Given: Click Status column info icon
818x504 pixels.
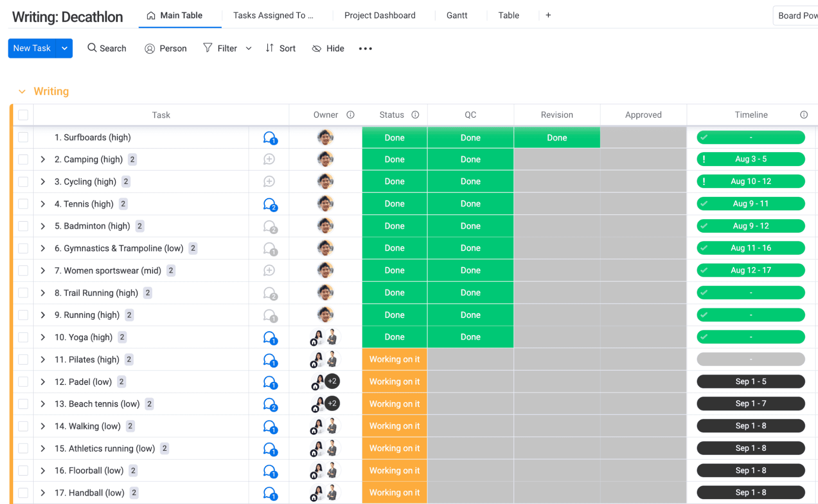Looking at the screenshot, I should pyautogui.click(x=415, y=115).
